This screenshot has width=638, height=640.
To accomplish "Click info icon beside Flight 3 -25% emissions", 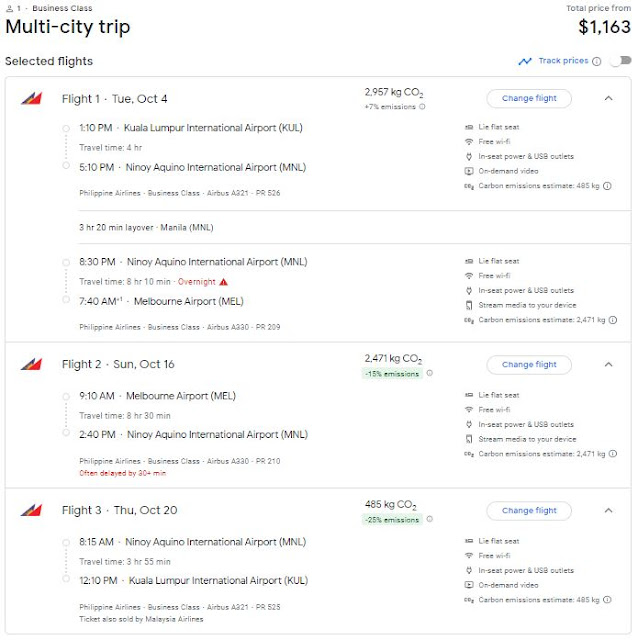I will pos(430,520).
